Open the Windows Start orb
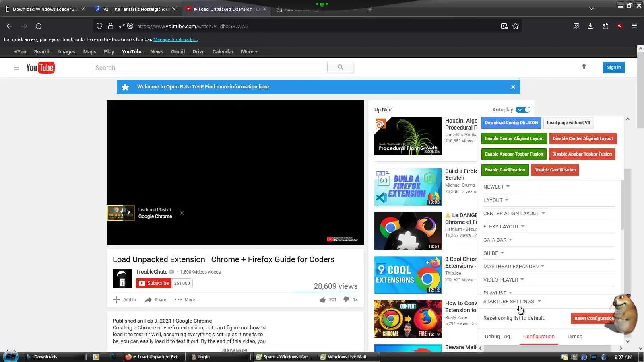 click(x=11, y=356)
